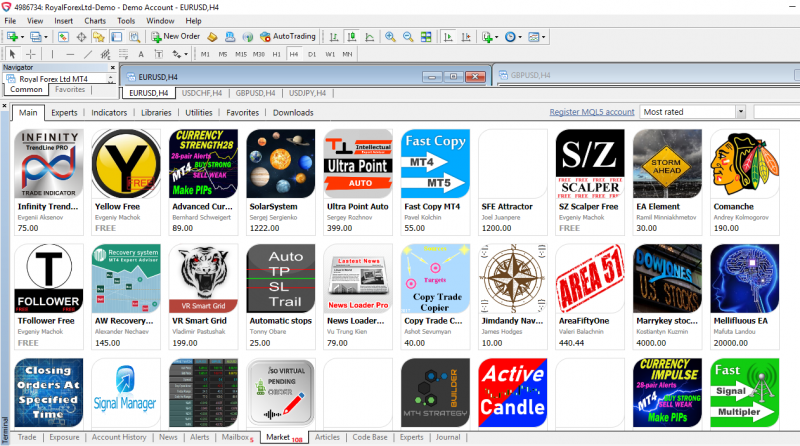This screenshot has width=800, height=446.
Task: Toggle the Terminal panel icon
Action: tap(117, 37)
